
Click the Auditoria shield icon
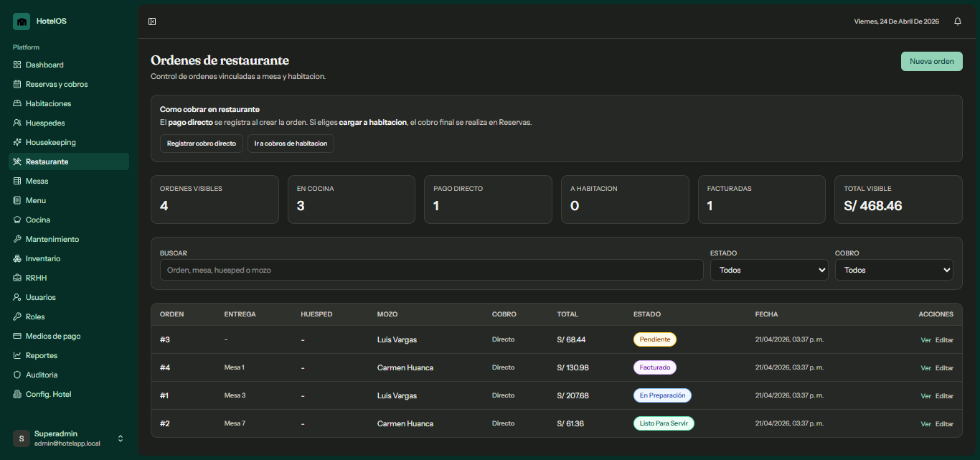point(17,375)
